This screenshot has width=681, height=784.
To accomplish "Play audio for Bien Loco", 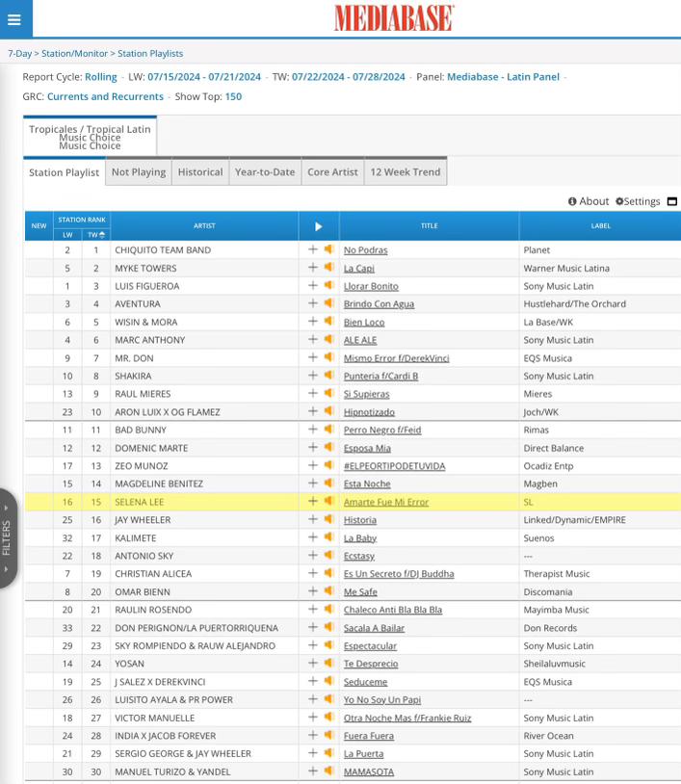I will 328,321.
